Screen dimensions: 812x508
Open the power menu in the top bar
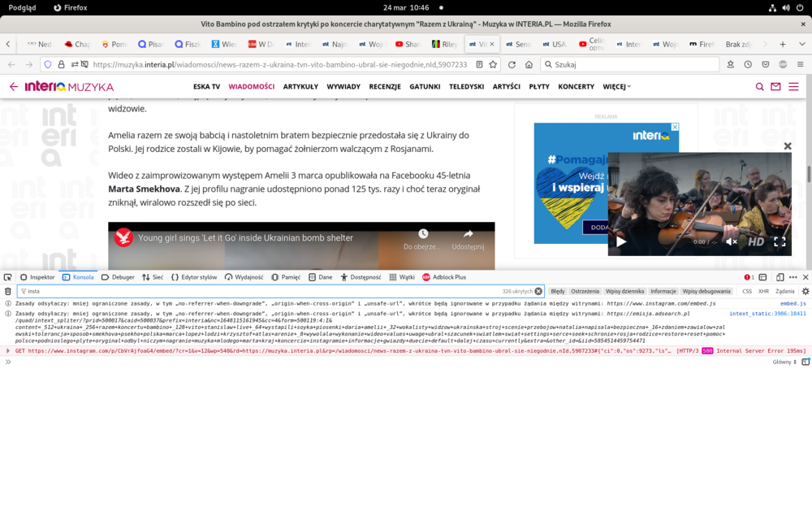(x=800, y=8)
